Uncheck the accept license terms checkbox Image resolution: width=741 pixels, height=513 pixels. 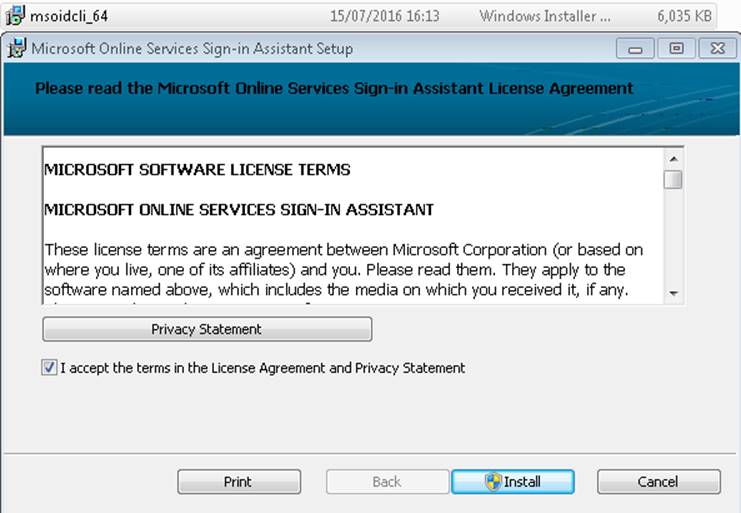tap(49, 367)
